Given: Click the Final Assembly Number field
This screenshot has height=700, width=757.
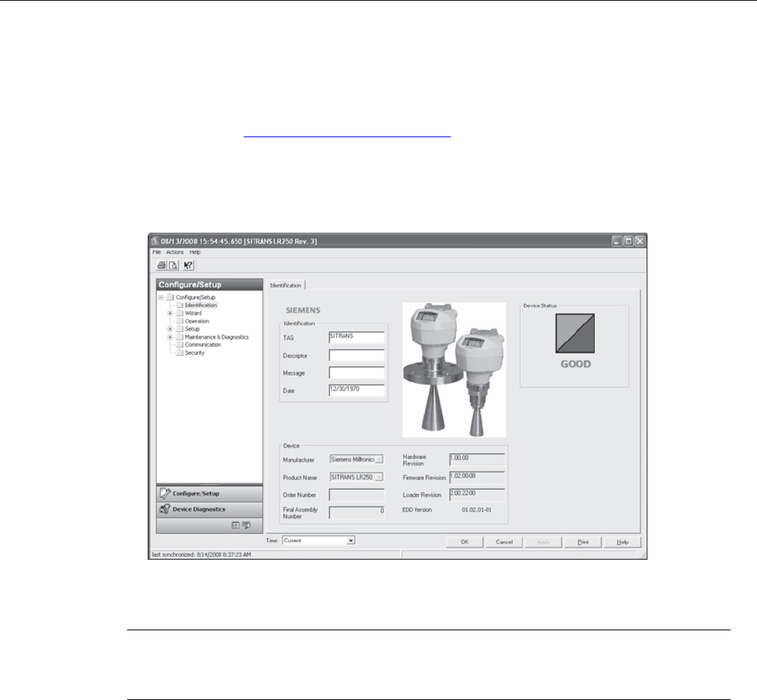Looking at the screenshot, I should [x=357, y=512].
